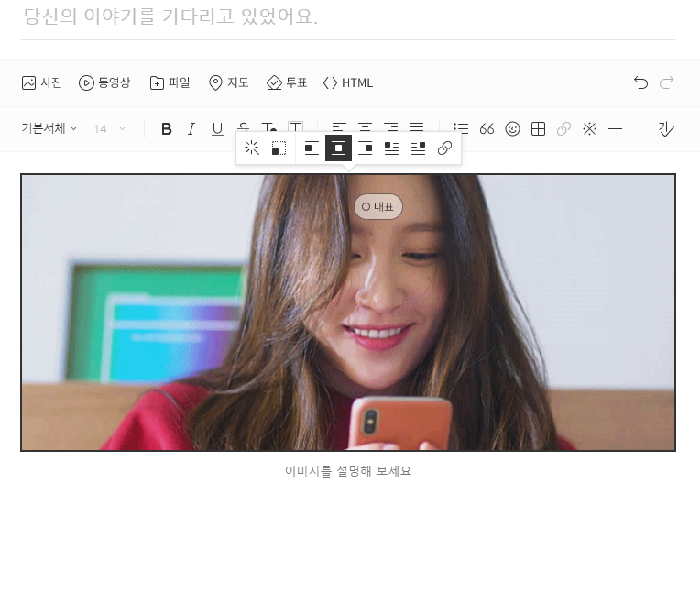Open the text color picker
This screenshot has width=700, height=604.
point(268,126)
